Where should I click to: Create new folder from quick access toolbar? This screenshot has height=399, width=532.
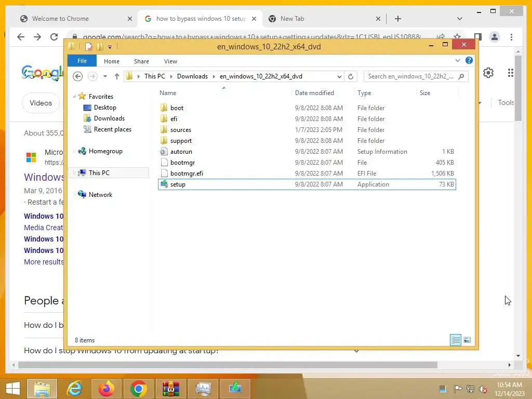(100, 47)
